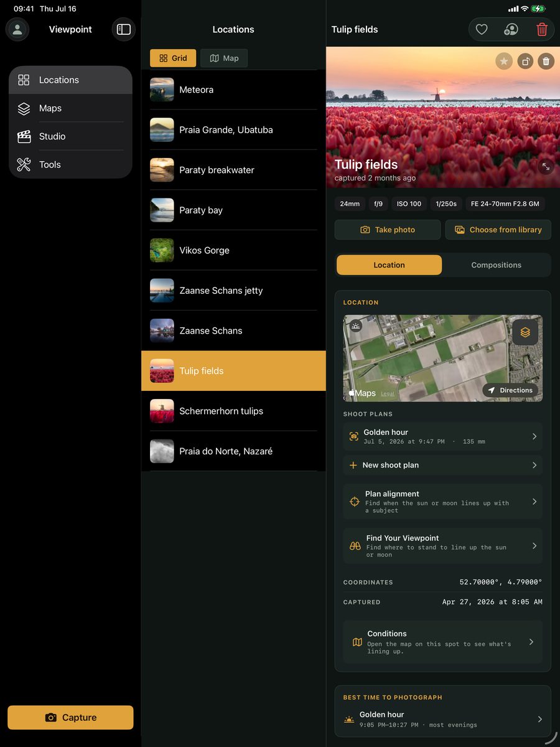Select the Meteora location

click(x=233, y=90)
